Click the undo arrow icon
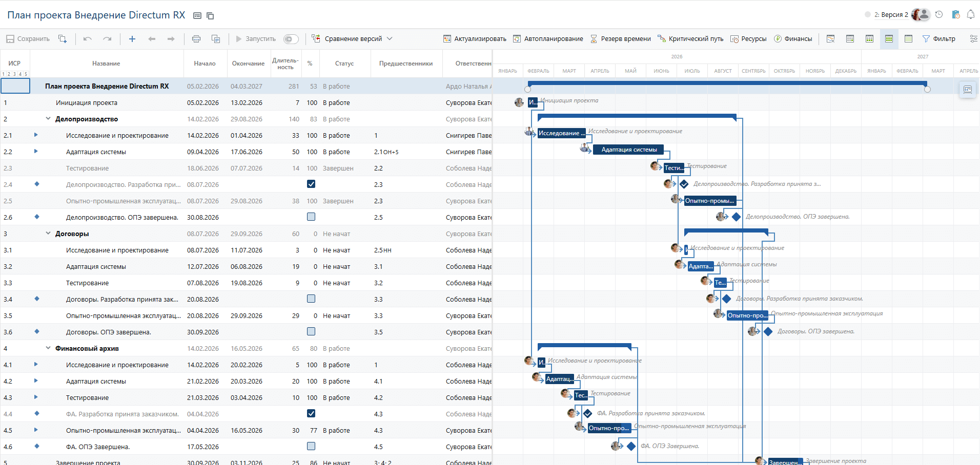The image size is (980, 465). point(88,39)
